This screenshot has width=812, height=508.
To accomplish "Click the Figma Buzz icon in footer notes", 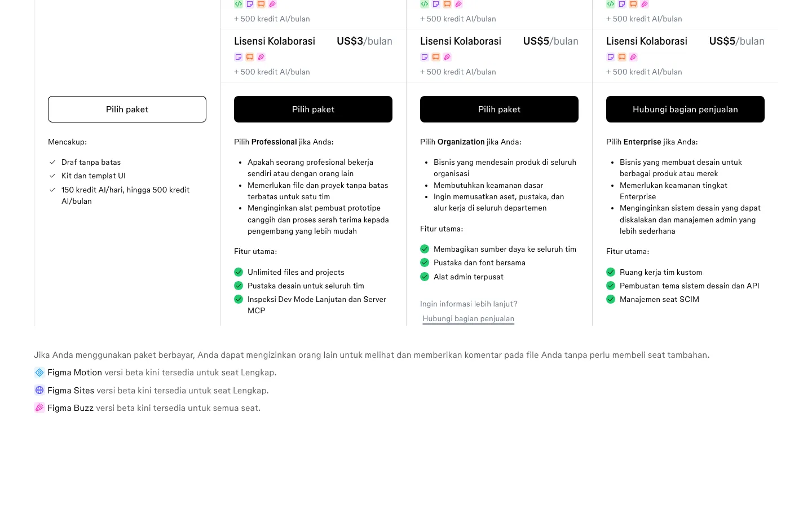I will point(39,408).
